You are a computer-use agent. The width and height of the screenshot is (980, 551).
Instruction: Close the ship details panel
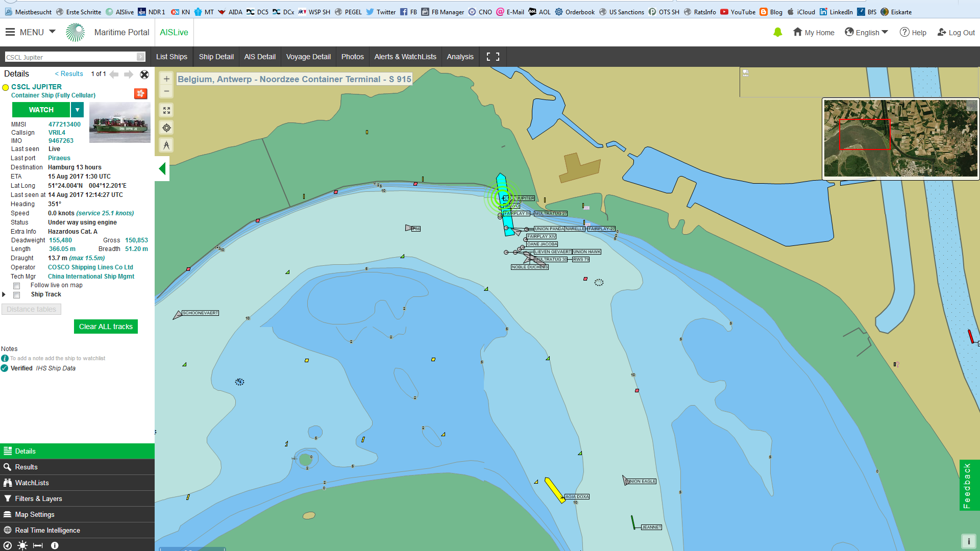(144, 74)
